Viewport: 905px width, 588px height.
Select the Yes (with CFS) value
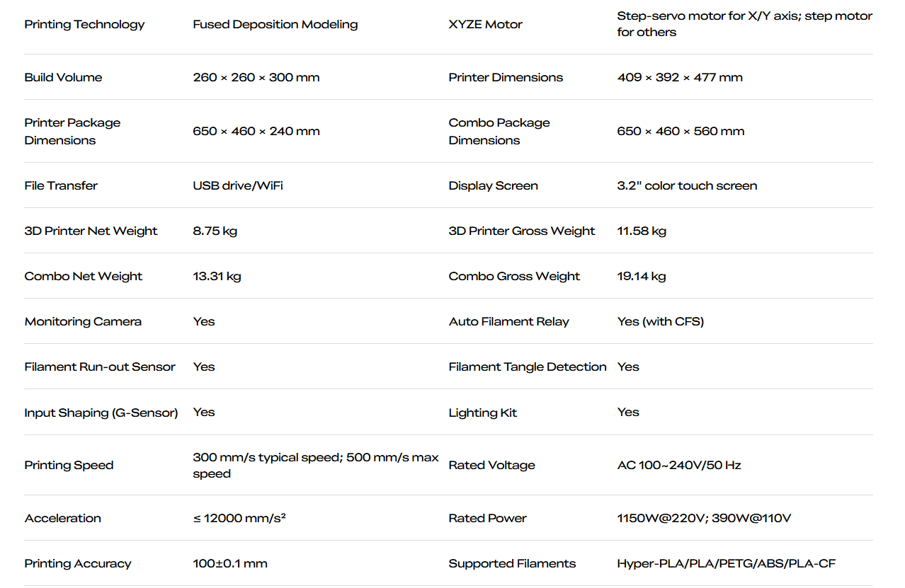pos(660,322)
